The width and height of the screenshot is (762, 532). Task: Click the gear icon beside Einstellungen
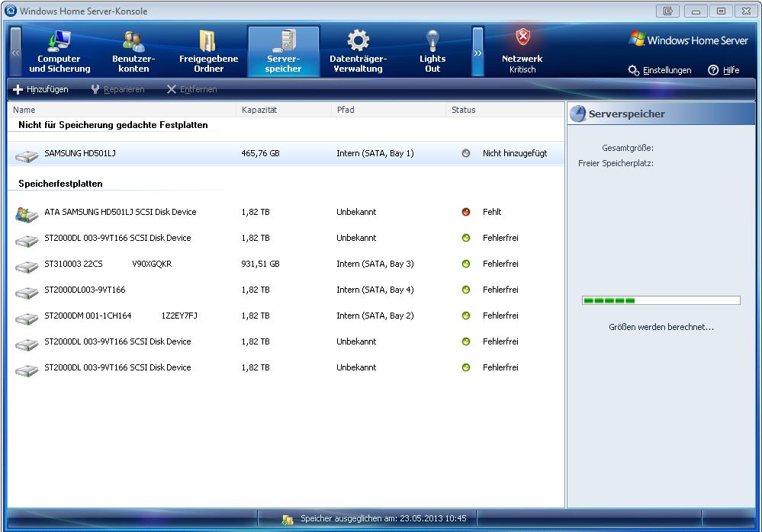coord(633,70)
